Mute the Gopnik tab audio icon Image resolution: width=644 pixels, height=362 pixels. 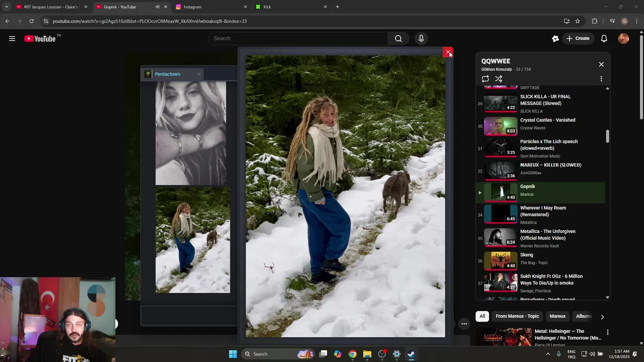(x=157, y=7)
